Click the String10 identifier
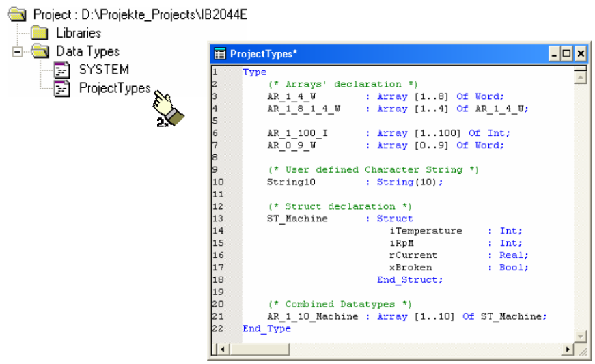The height and width of the screenshot is (364, 595). click(291, 182)
